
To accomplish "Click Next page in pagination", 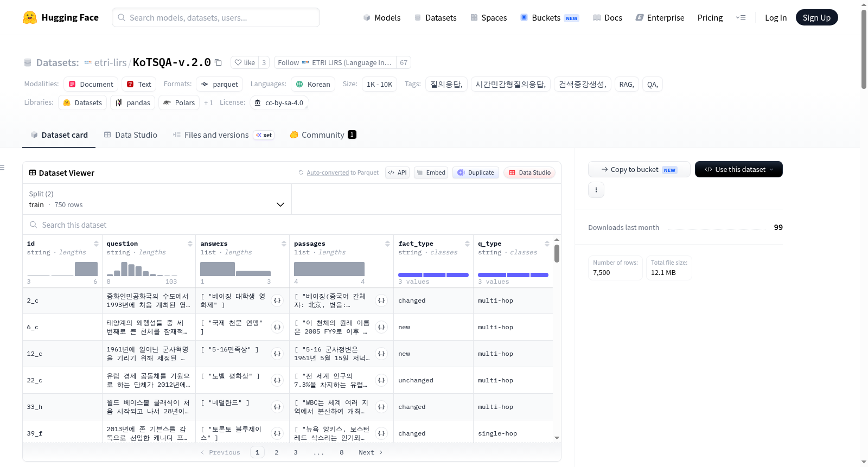I will [x=371, y=452].
